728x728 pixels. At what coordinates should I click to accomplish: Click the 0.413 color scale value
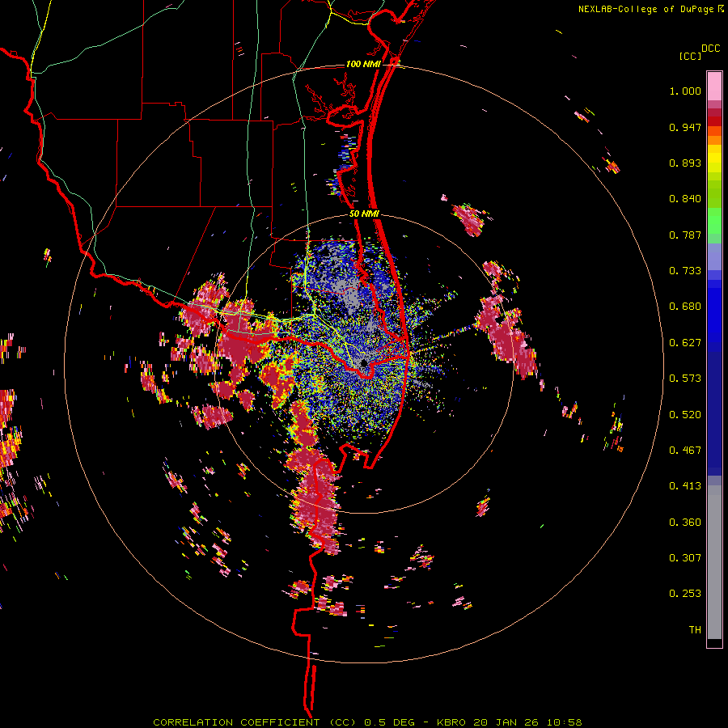685,486
